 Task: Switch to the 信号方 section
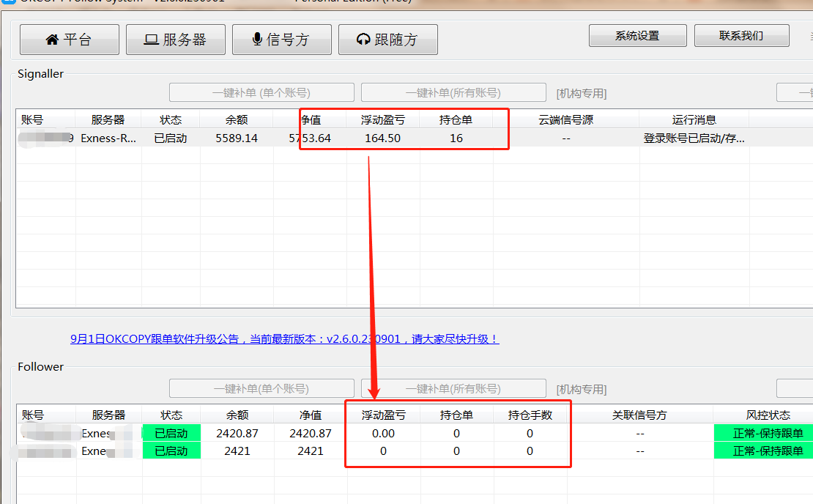281,40
